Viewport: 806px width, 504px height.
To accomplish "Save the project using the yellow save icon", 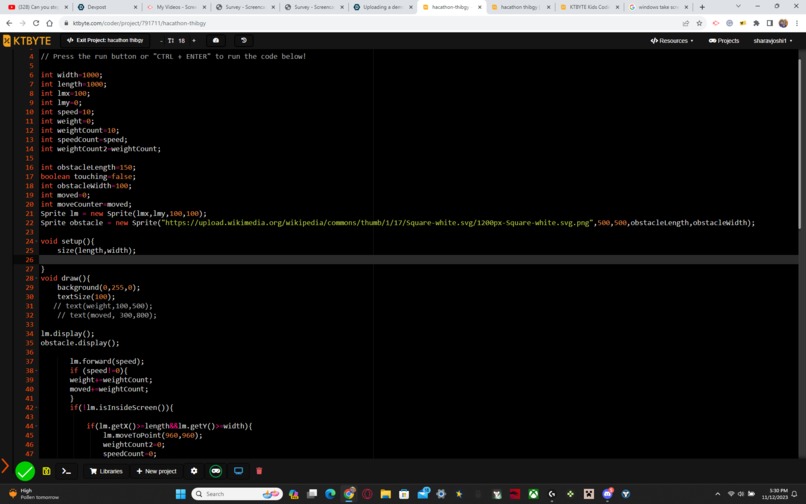I will (46, 471).
